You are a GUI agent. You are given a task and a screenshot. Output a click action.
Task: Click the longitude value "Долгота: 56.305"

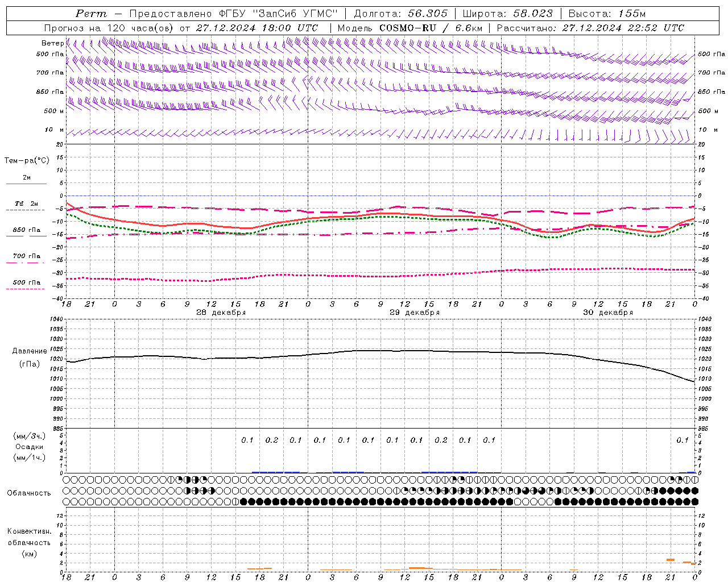[x=401, y=14]
